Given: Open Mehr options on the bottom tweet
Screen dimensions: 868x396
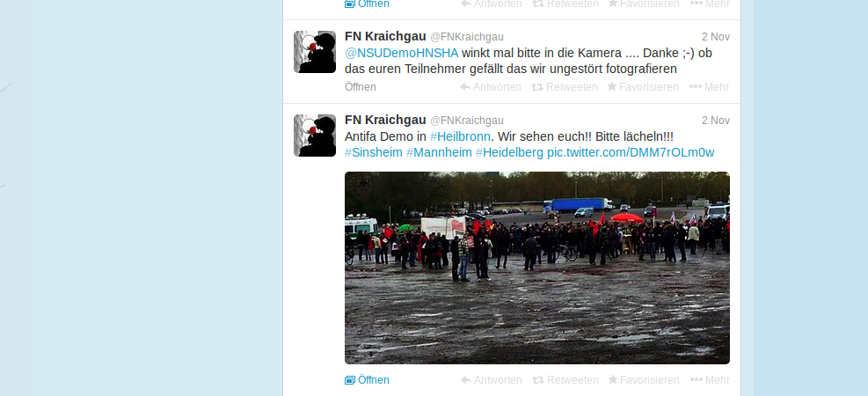Looking at the screenshot, I should (x=710, y=380).
